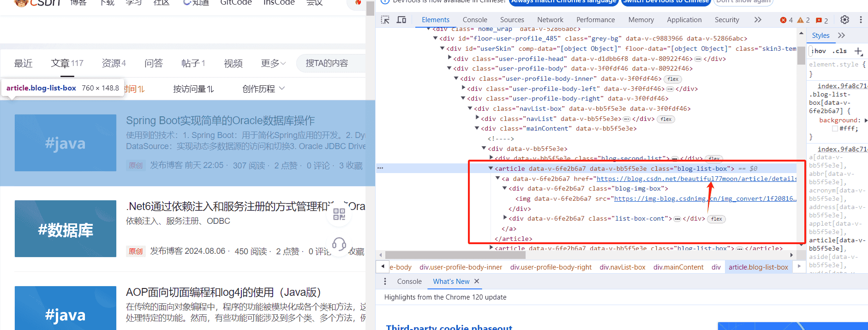Open the Application tab in DevTools
The width and height of the screenshot is (868, 330).
tap(684, 20)
